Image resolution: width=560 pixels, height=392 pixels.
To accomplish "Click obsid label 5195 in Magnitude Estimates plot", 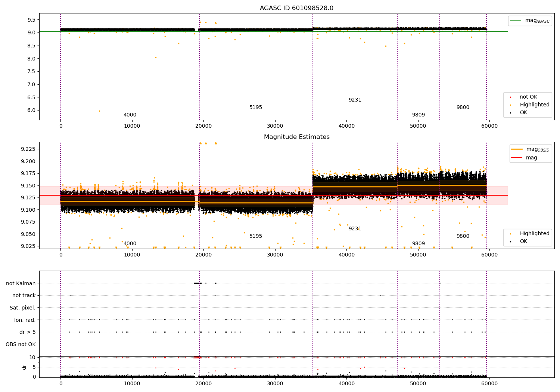I will pyautogui.click(x=256, y=236).
